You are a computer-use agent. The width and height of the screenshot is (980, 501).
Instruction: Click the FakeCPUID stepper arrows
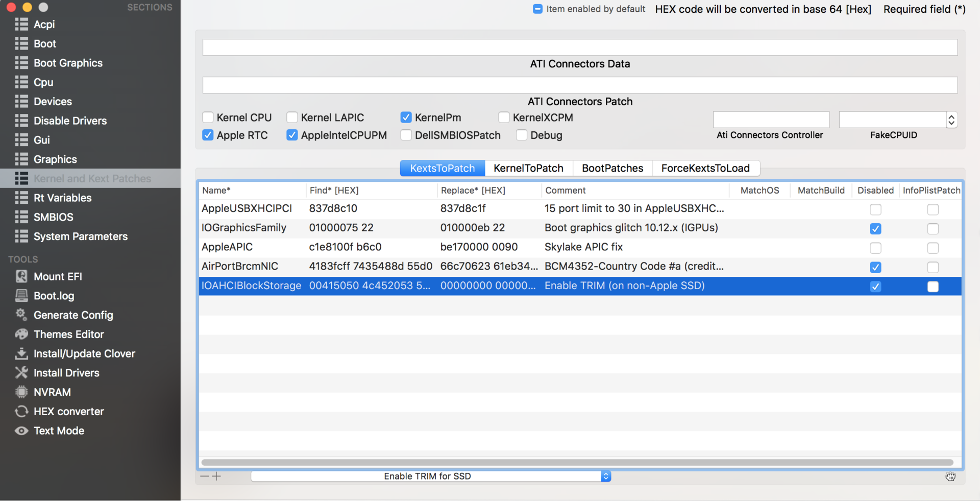[951, 120]
